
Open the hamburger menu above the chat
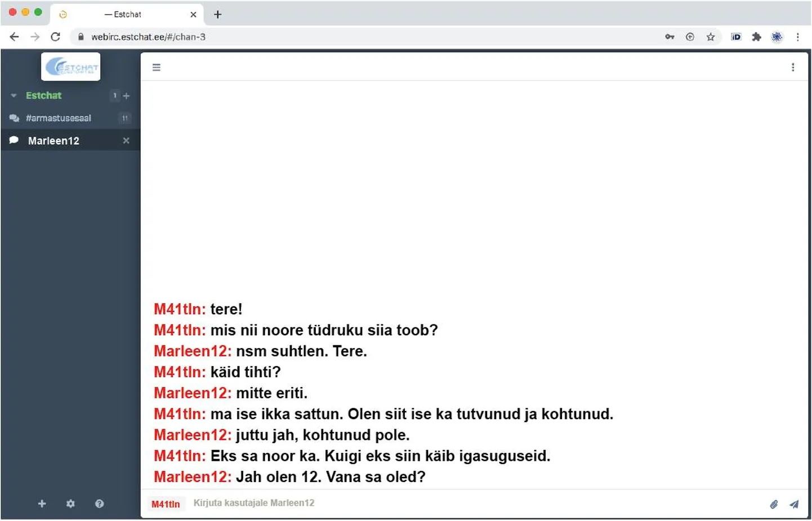pos(157,67)
